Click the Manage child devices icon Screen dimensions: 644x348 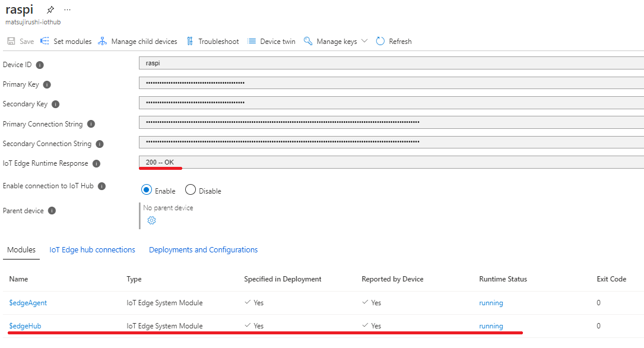point(102,41)
